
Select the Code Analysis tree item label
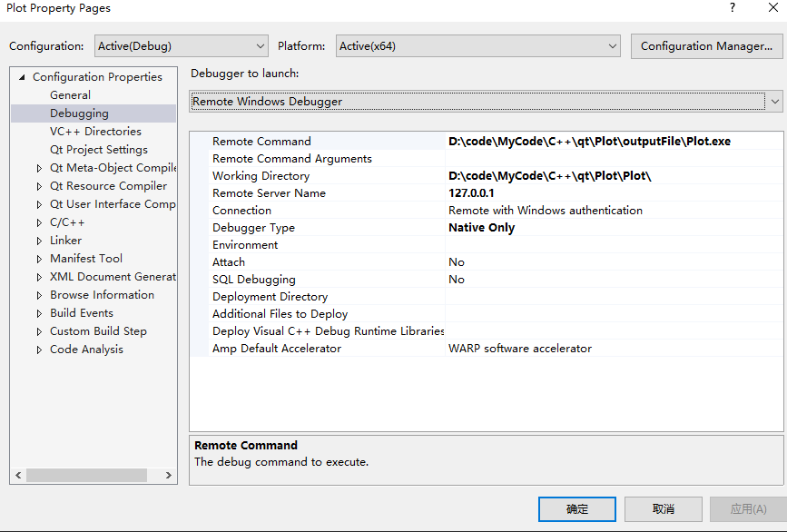[86, 350]
